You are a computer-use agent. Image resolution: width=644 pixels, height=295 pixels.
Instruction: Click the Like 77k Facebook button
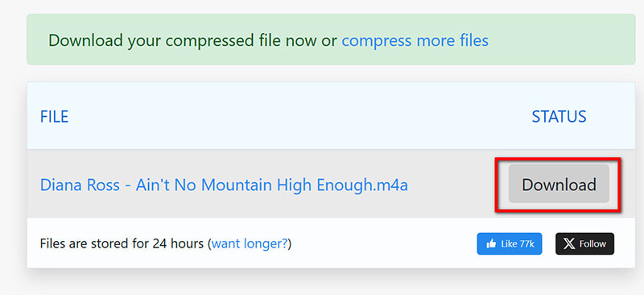tap(510, 243)
